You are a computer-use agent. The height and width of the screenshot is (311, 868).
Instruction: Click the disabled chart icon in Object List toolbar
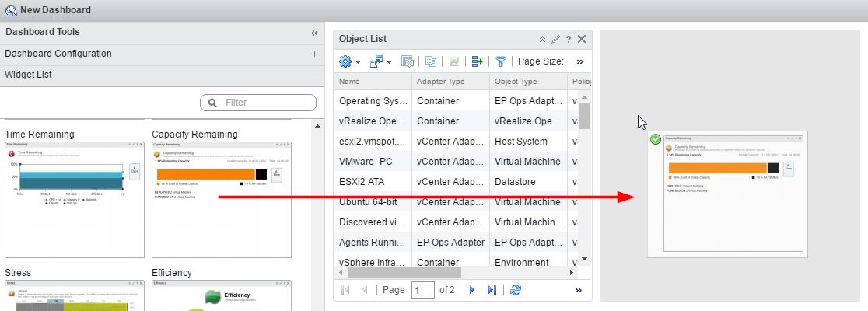[x=454, y=61]
